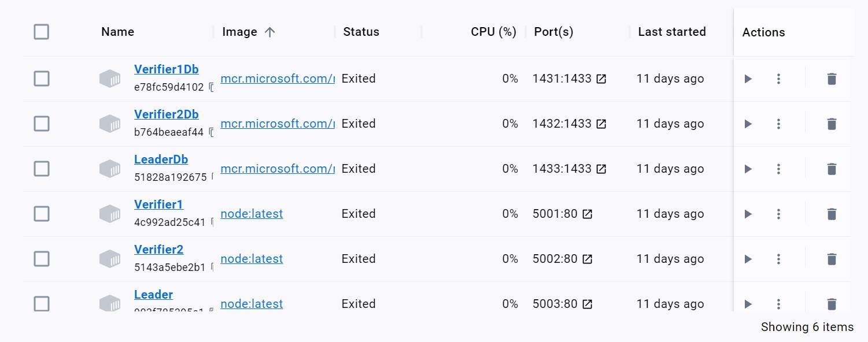Delete the Leader container
868x342 pixels.
(x=831, y=304)
